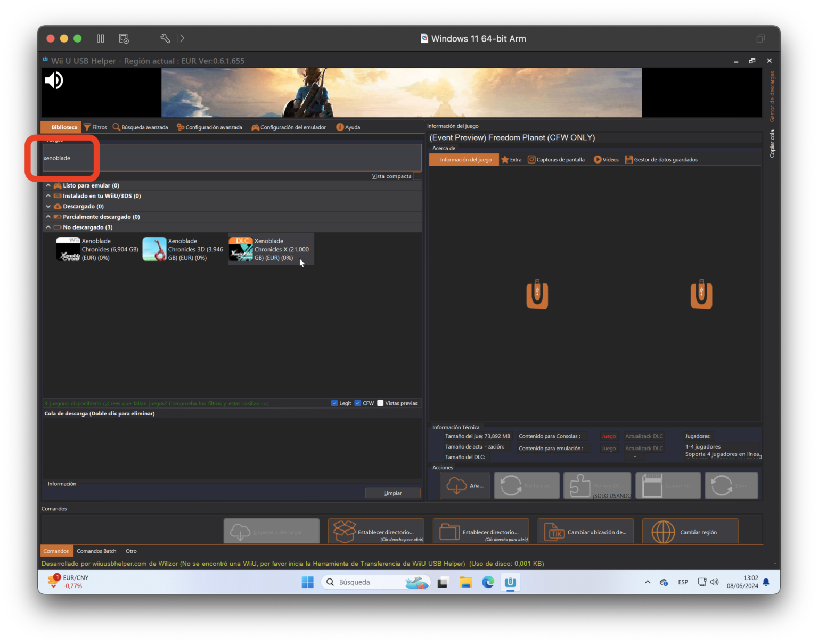This screenshot has height=644, width=818.
Task: Open the Capturas de pantalla tab
Action: tap(556, 160)
